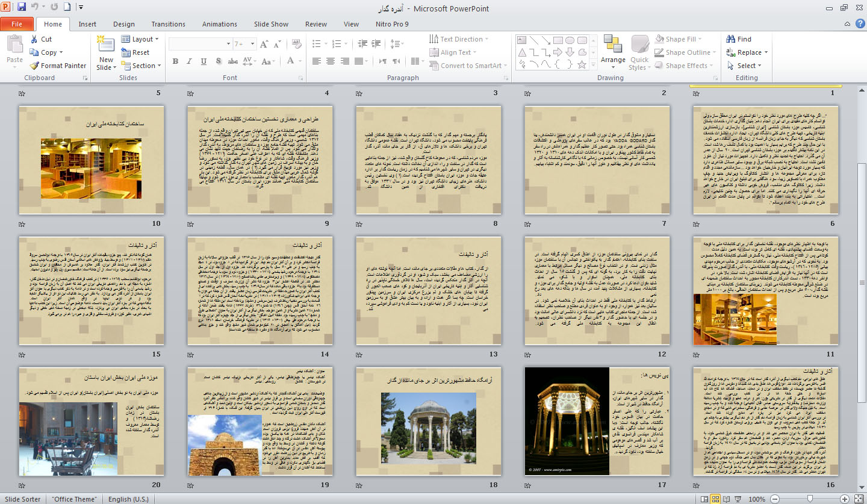
Task: Switch to the Slide Show ribbon tab
Action: 271,24
